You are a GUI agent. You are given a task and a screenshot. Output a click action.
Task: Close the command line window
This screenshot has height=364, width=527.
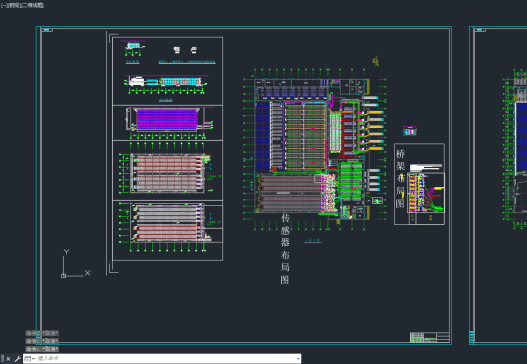[8, 359]
